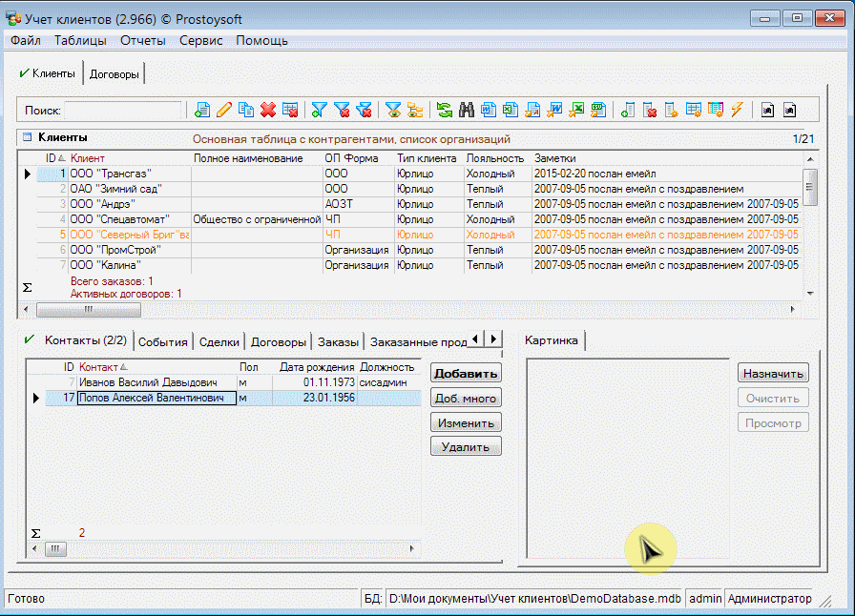Image resolution: width=855 pixels, height=616 pixels.
Task: Sort by the ID column header in clients table
Action: (x=52, y=158)
